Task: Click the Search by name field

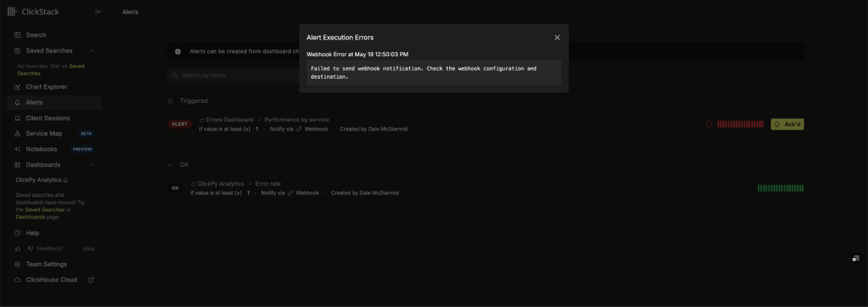Action: click(233, 76)
